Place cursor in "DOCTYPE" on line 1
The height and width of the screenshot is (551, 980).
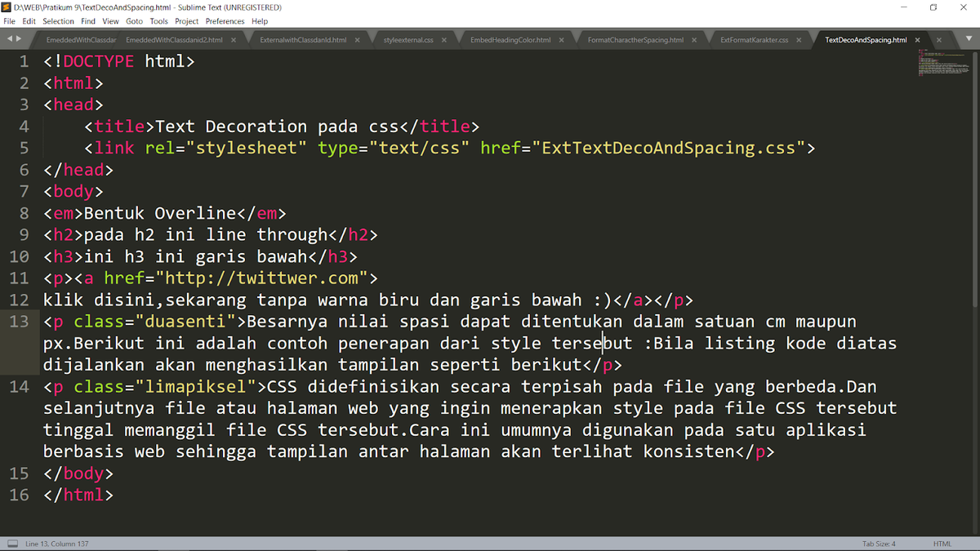pos(99,61)
